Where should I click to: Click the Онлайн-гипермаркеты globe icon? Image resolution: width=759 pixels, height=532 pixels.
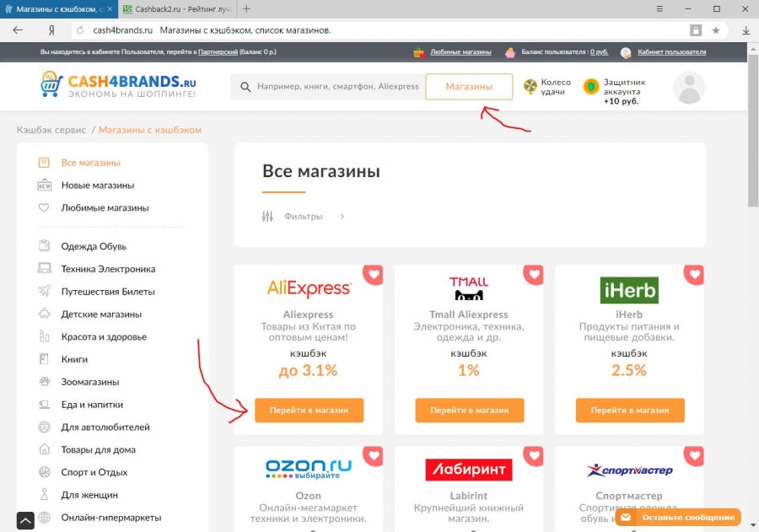click(x=44, y=518)
